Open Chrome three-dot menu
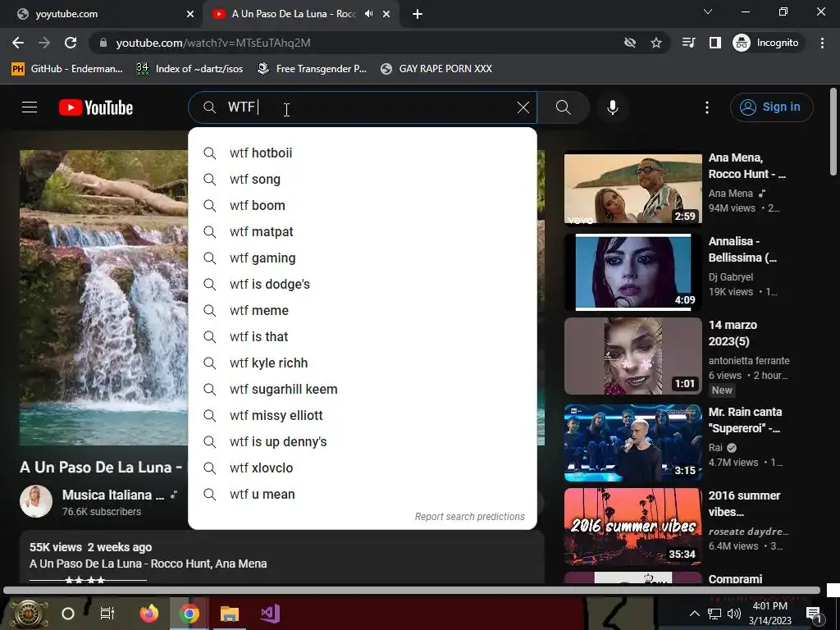This screenshot has width=840, height=630. [822, 43]
